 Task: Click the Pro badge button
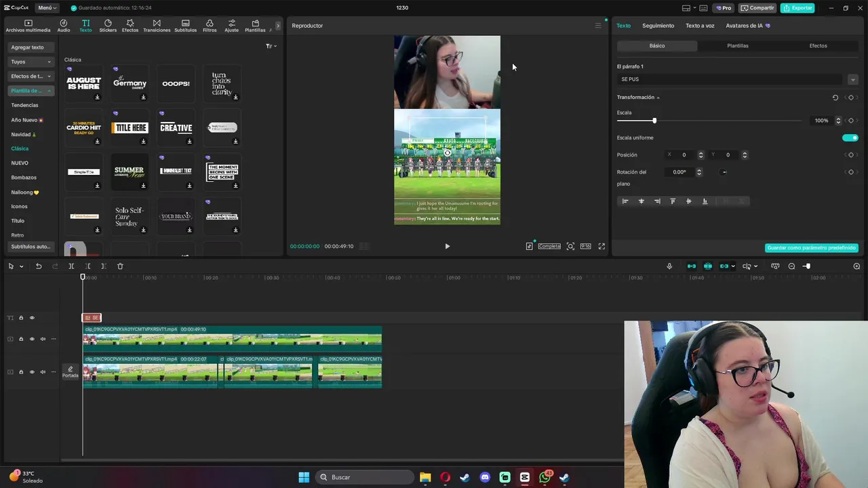tap(723, 8)
